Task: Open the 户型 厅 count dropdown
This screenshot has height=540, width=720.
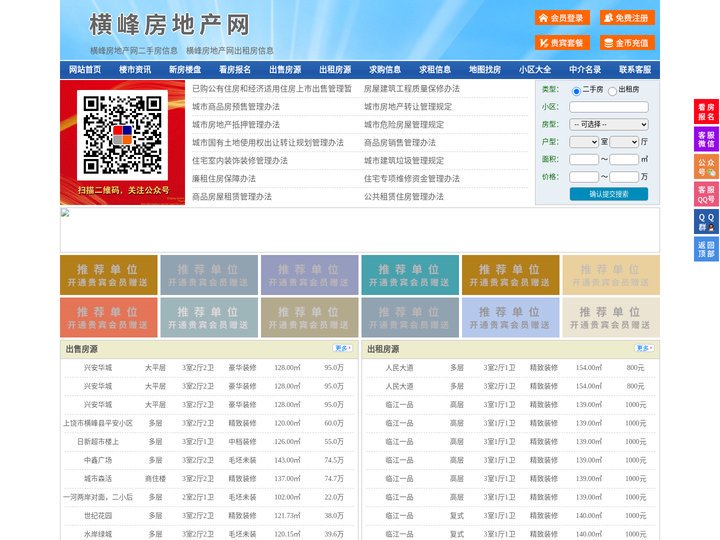Action: [x=624, y=142]
